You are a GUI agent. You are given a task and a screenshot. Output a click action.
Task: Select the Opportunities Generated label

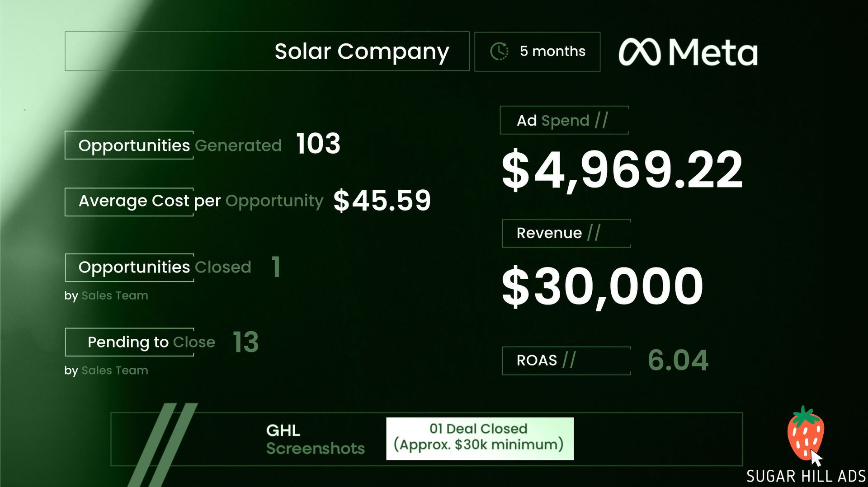click(180, 145)
